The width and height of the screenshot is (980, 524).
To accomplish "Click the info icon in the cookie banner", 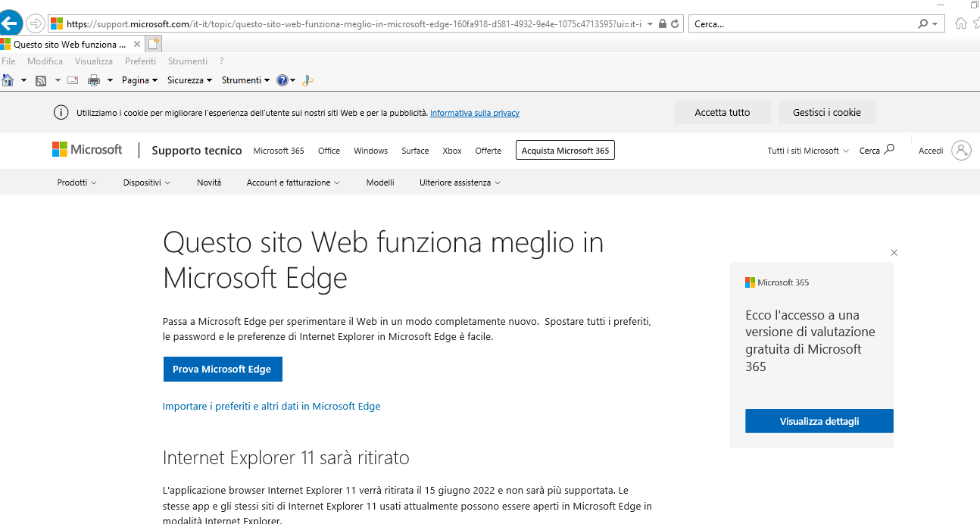I will 61,113.
